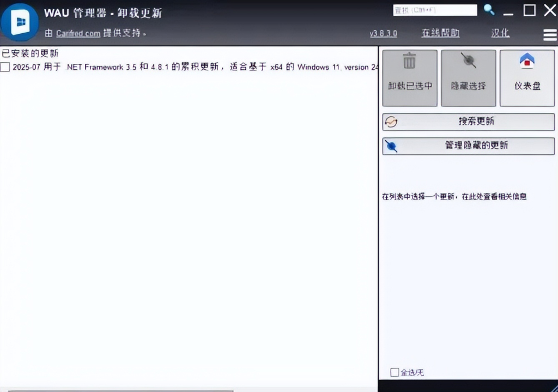Click the trash icon to uninstall selected updates
The height and width of the screenshot is (392, 558).
[x=410, y=62]
